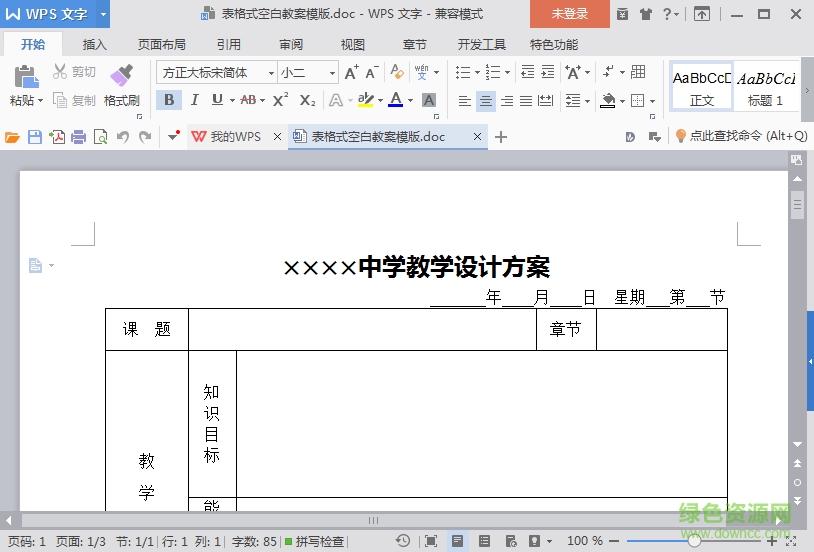Image resolution: width=814 pixels, height=552 pixels.
Task: Open the font name dropdown
Action: (271, 72)
